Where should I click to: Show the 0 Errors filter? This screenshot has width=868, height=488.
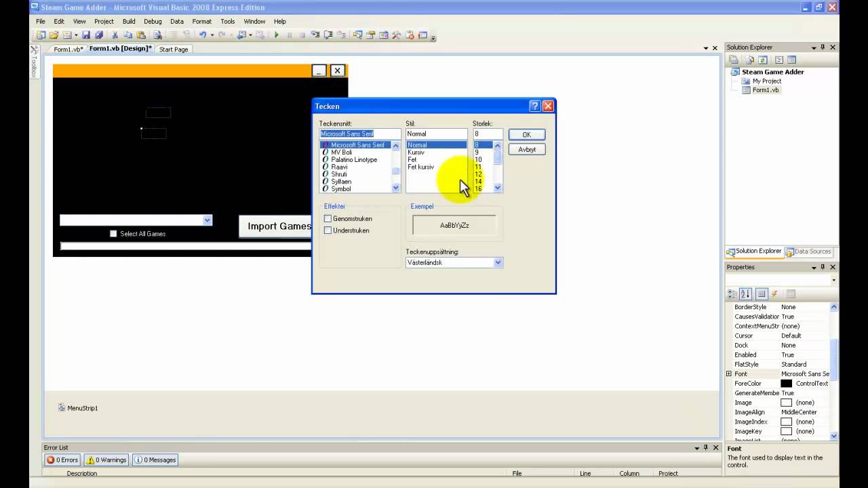(62, 460)
